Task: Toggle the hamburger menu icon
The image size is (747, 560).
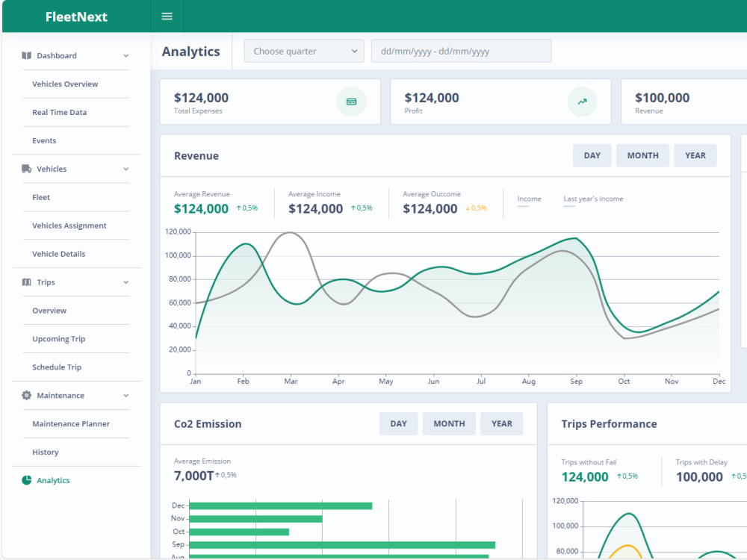Action: click(x=167, y=16)
